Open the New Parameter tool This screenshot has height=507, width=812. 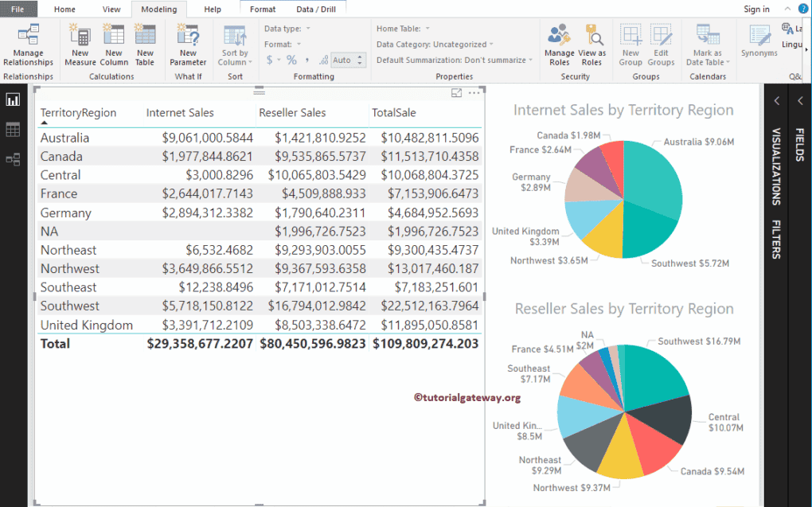pos(188,44)
